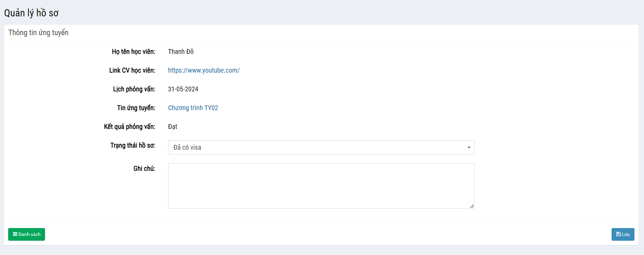Click the 'Họ tên học viên:' label
Viewport: 644px width, 255px height.
[x=133, y=52]
